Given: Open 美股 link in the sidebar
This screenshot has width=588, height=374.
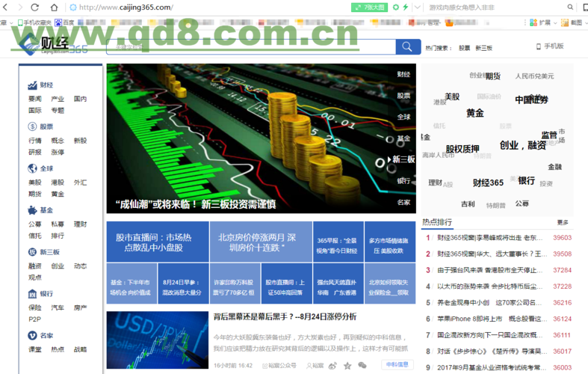Looking at the screenshot, I should tap(35, 183).
